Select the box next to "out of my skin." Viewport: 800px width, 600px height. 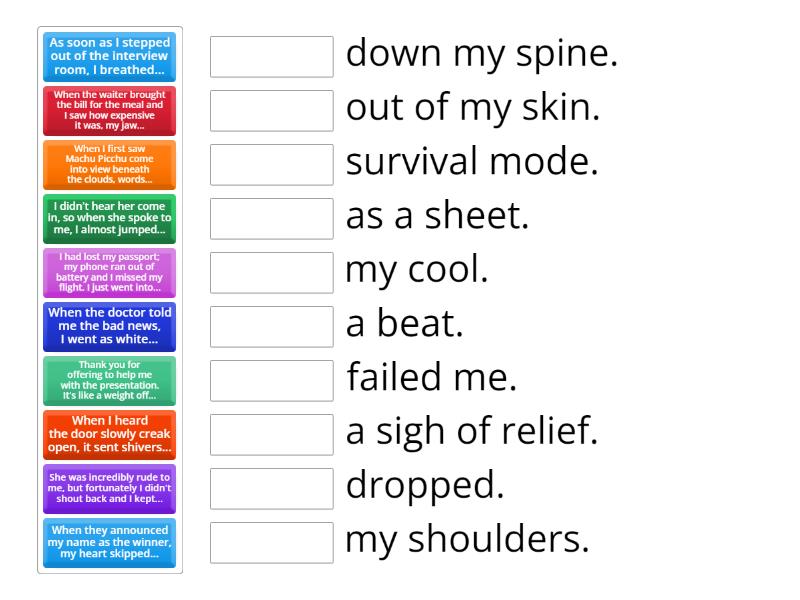(271, 111)
